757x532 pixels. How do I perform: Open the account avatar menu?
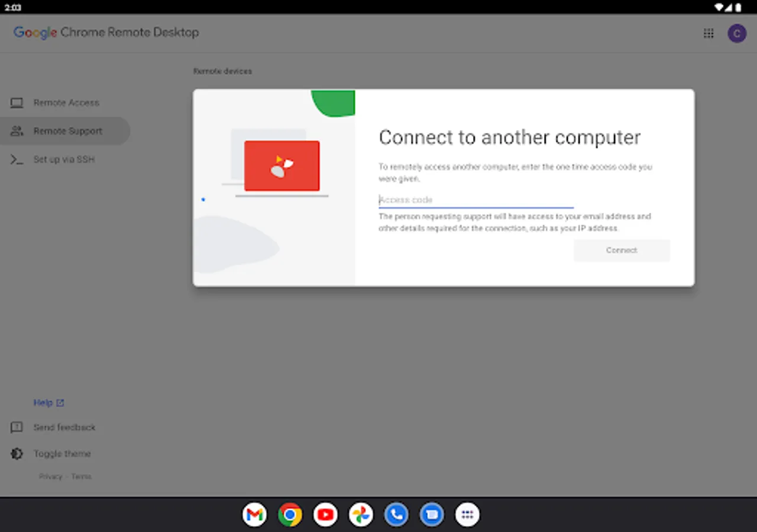click(x=737, y=33)
